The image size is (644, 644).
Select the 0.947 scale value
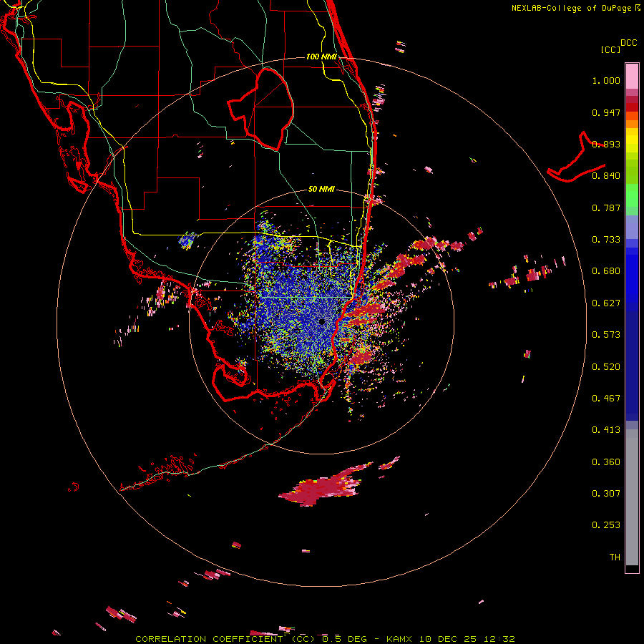tap(606, 112)
